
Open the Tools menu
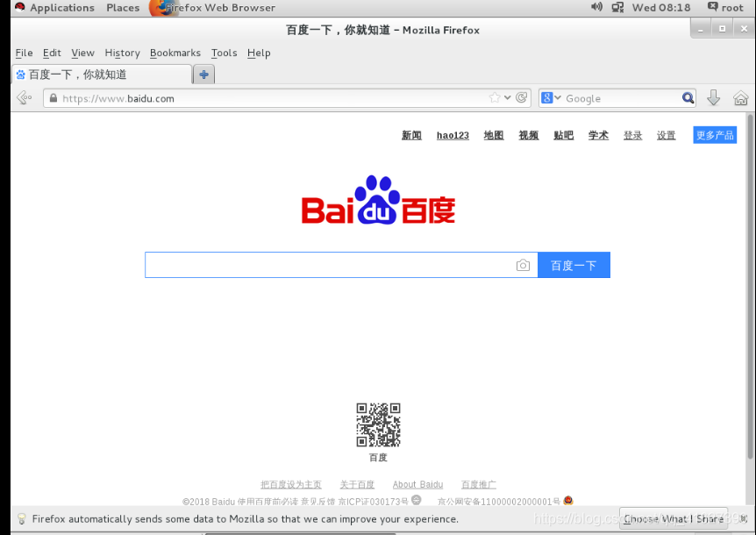(x=225, y=53)
